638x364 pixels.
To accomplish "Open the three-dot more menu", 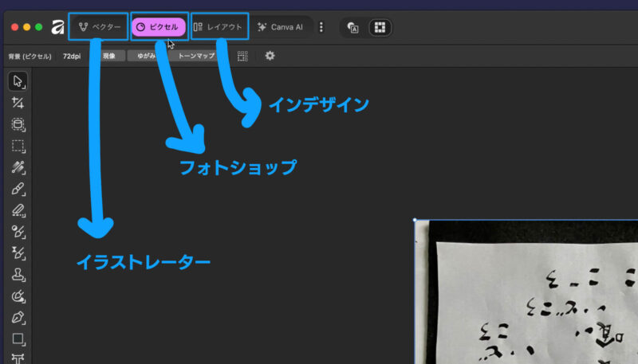I will (x=321, y=27).
